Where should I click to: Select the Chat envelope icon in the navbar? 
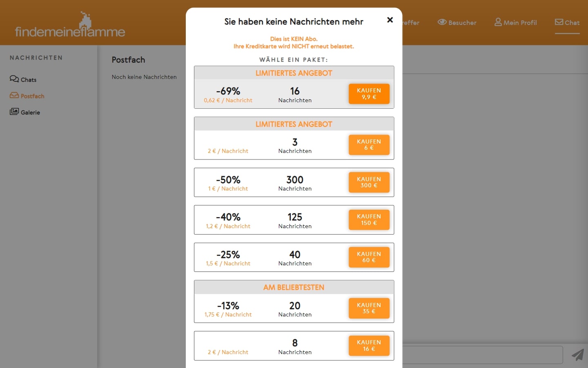click(x=559, y=22)
